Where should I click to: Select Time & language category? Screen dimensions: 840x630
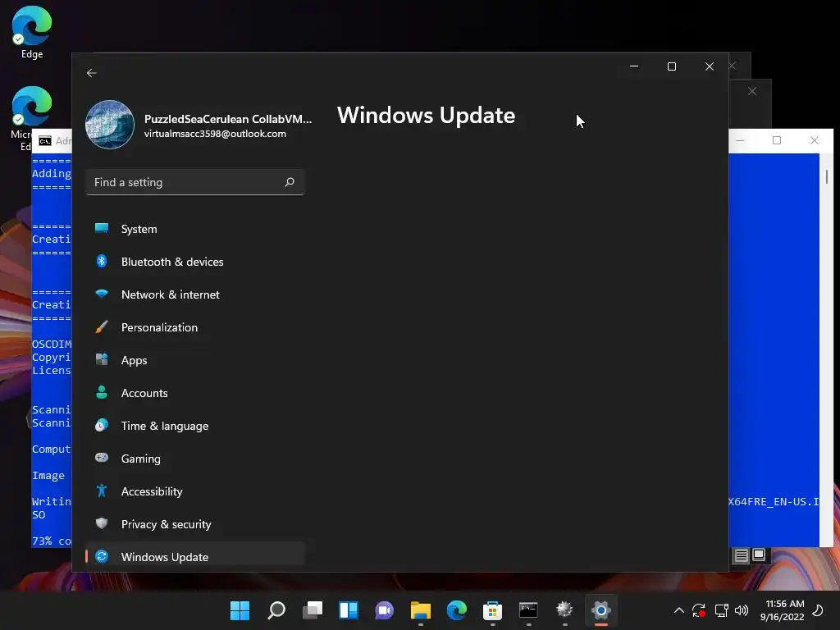[x=195, y=426]
